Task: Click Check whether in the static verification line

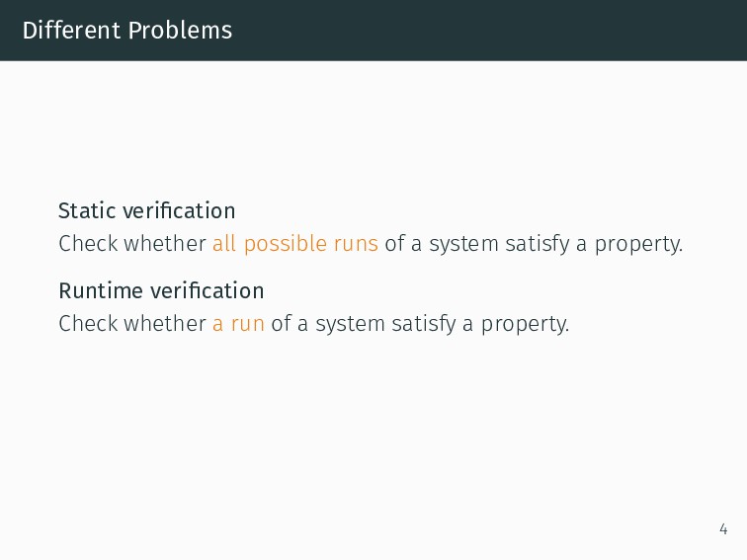Action: (132, 243)
